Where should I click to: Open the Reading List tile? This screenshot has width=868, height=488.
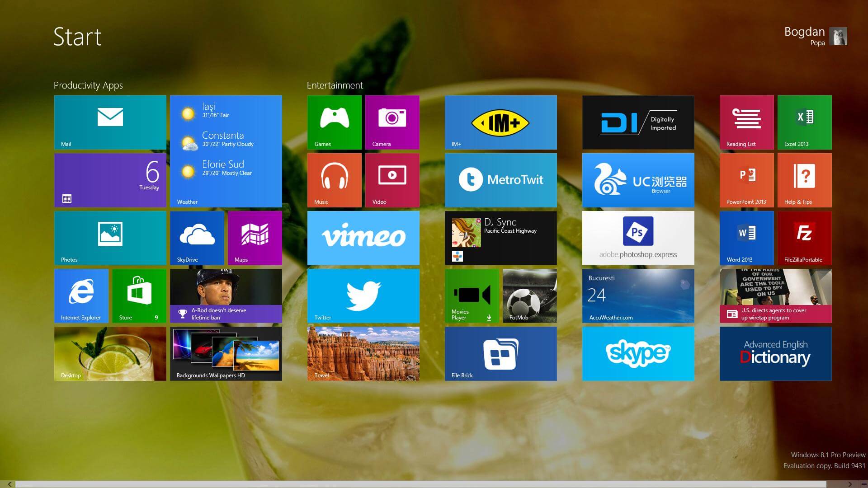747,122
